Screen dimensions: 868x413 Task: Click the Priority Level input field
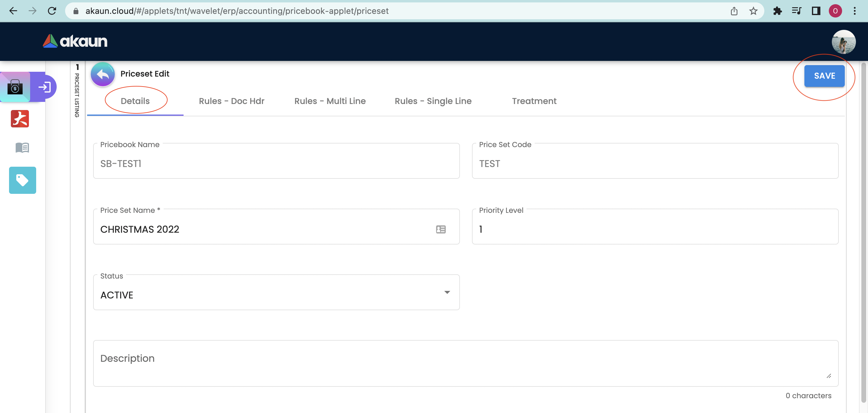(655, 229)
